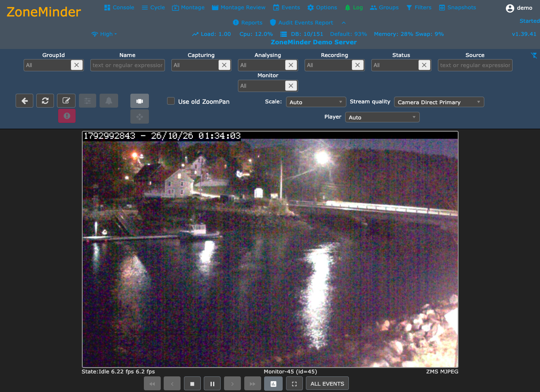
Task: Enable the Use old ZoomPan checkbox
Action: [171, 101]
